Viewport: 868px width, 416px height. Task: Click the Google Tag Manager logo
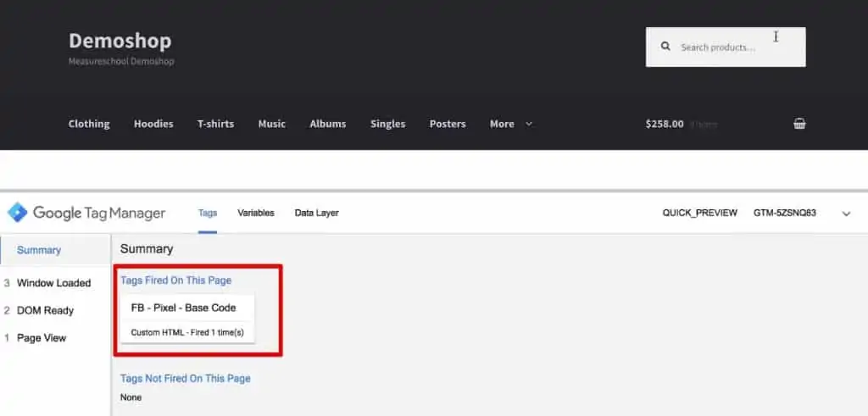86,213
